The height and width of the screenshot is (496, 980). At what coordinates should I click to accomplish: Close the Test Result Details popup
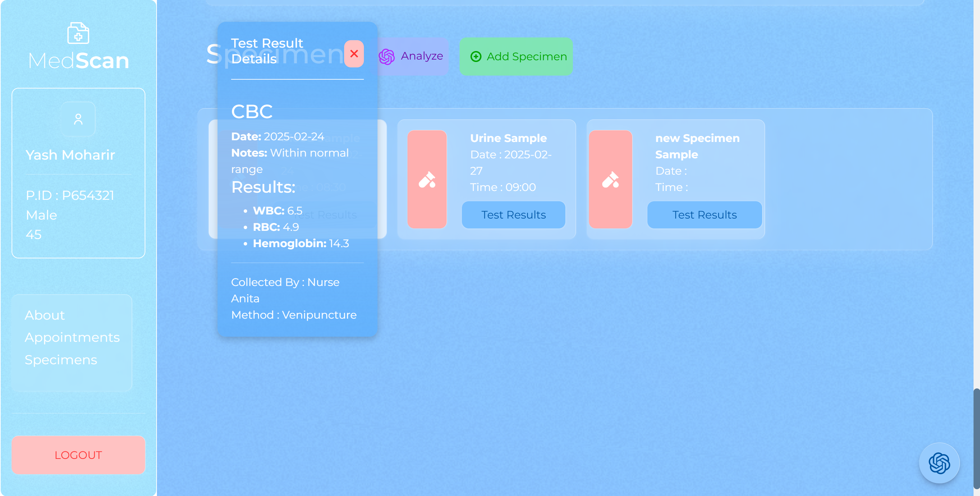[x=354, y=54]
